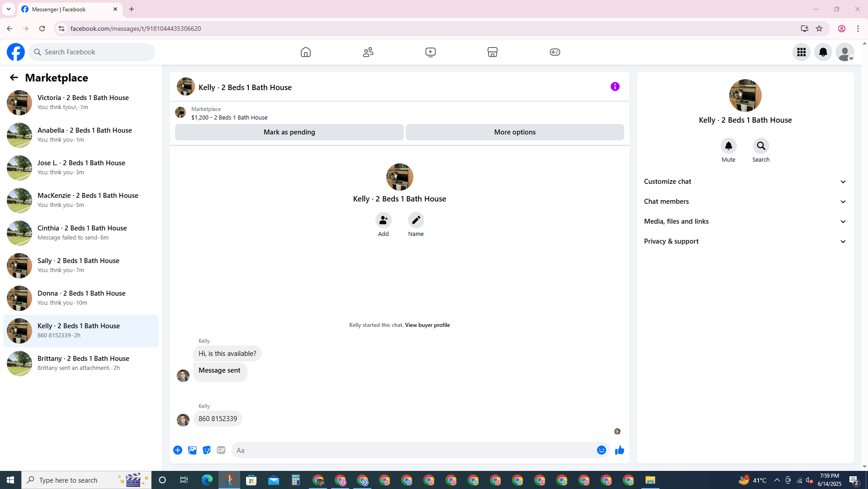Click Kelly's header profile thumbnail

point(186,86)
